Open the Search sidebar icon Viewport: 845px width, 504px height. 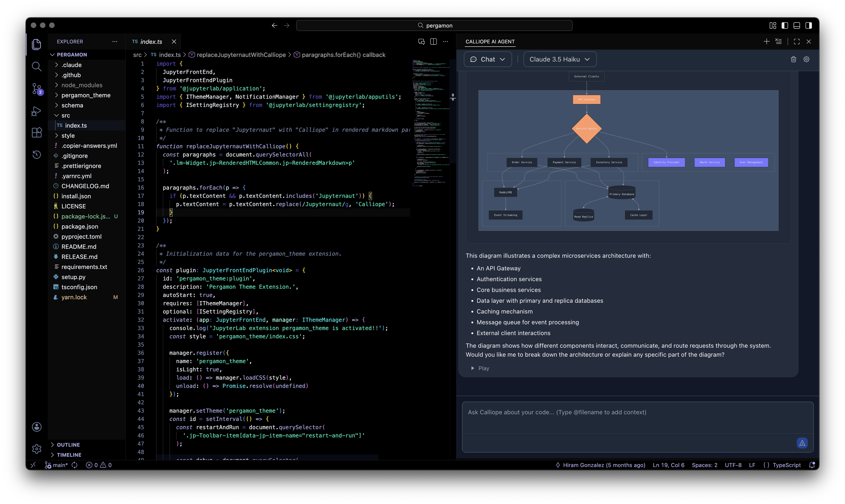tap(36, 66)
